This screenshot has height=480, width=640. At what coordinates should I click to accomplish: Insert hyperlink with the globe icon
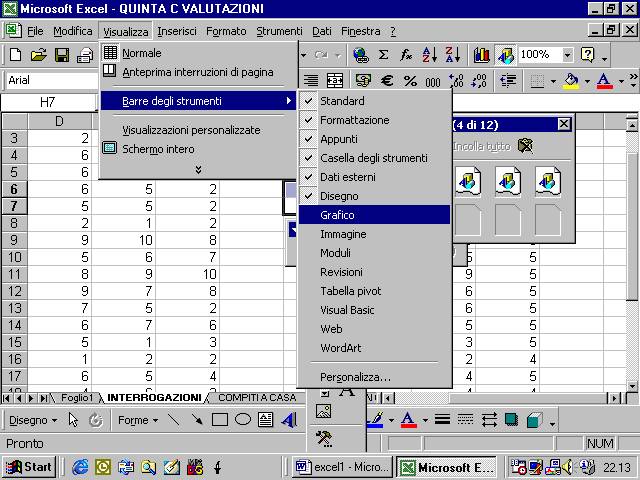pos(360,55)
